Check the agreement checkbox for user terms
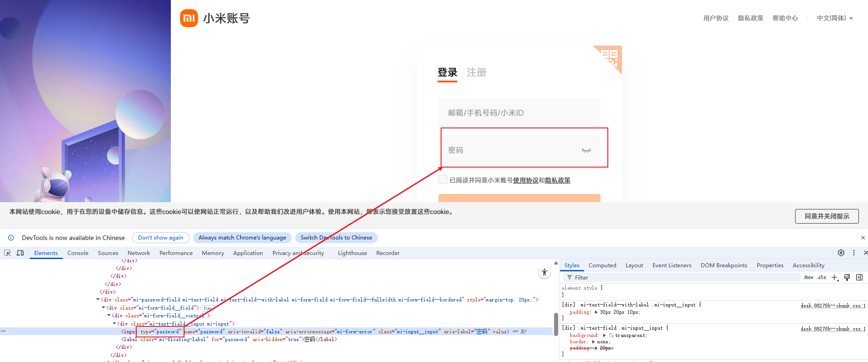This screenshot has width=868, height=362. click(443, 180)
